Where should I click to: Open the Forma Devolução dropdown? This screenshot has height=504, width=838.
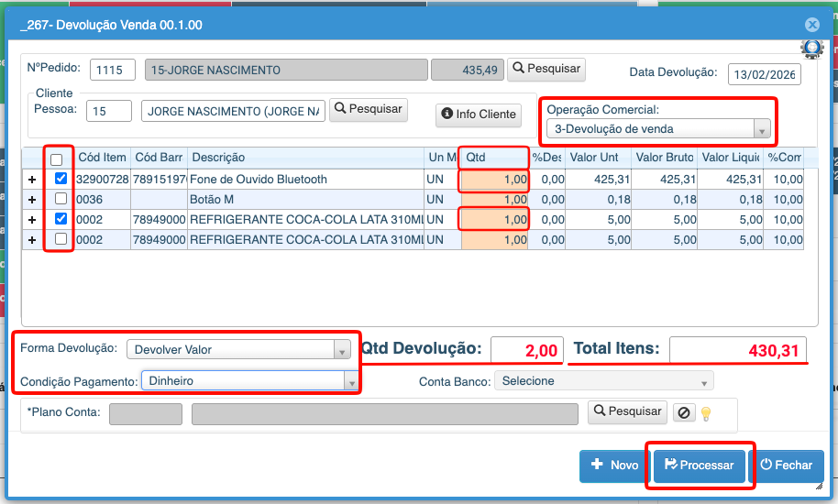click(238, 349)
